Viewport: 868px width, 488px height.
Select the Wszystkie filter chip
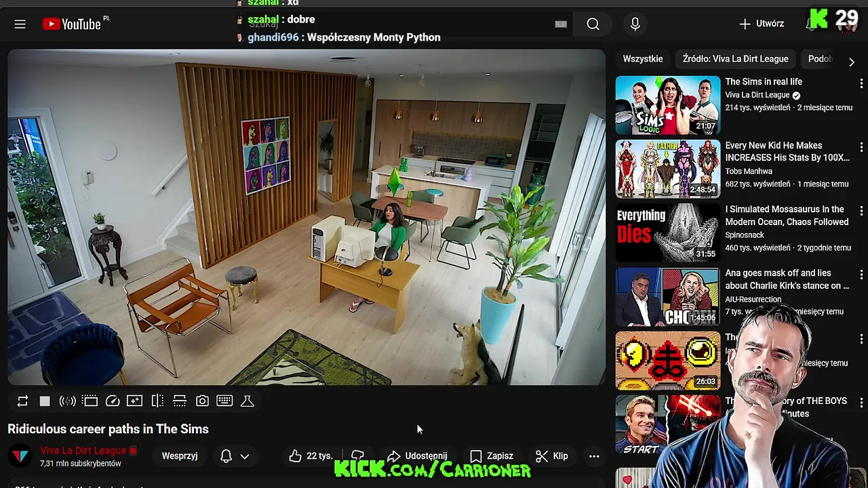pos(643,59)
